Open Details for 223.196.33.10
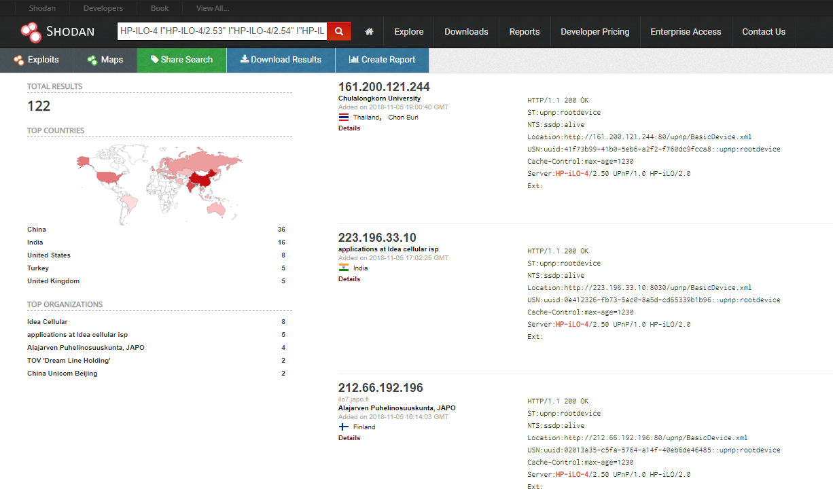 (349, 279)
